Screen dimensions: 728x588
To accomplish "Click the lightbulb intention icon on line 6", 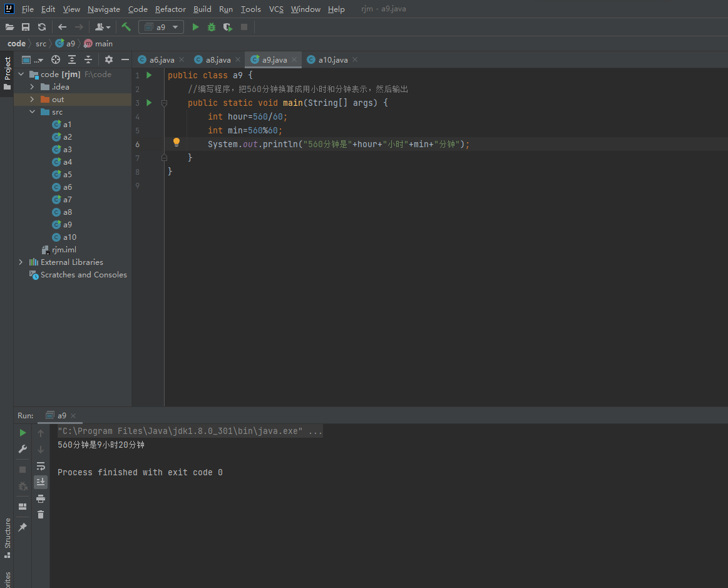I will click(177, 142).
